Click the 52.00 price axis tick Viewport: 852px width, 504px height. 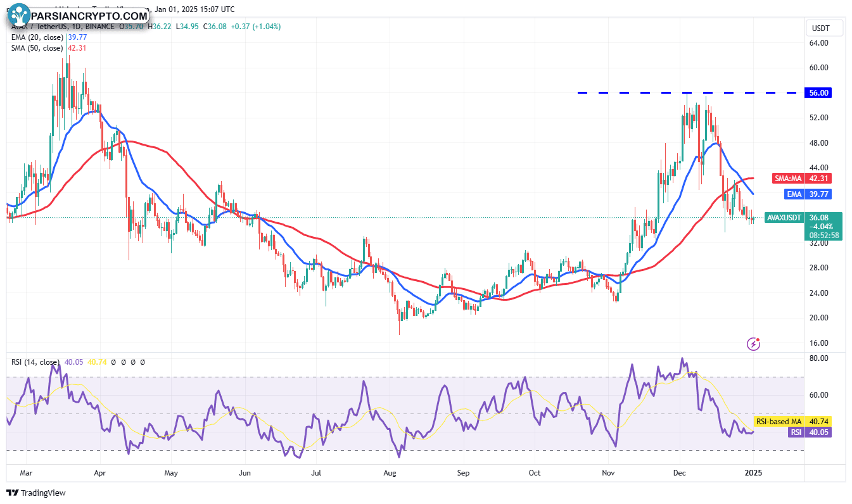coord(820,118)
